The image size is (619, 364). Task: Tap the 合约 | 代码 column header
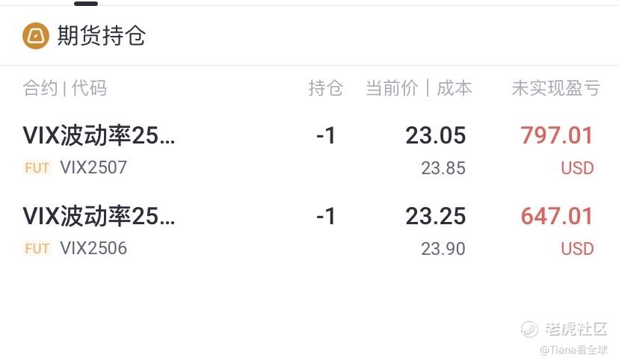pos(65,87)
